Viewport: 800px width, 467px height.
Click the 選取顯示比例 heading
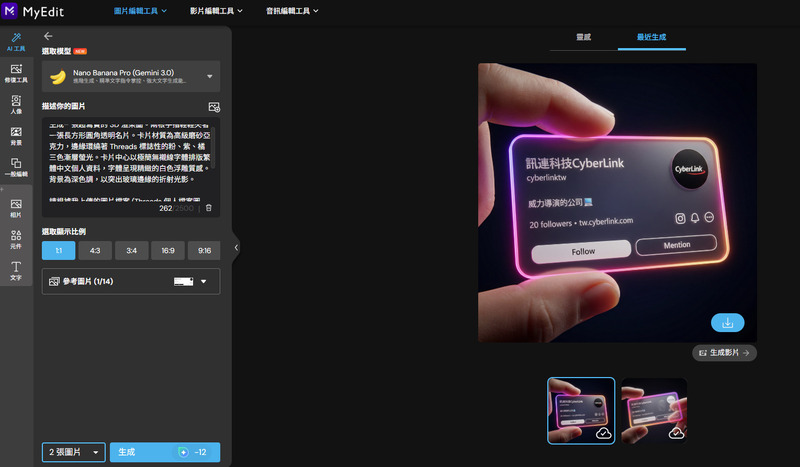click(x=64, y=231)
